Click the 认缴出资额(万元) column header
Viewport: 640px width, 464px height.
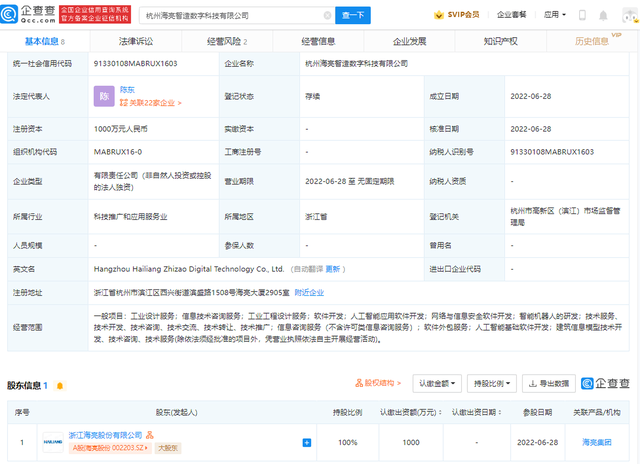pyautogui.click(x=411, y=413)
